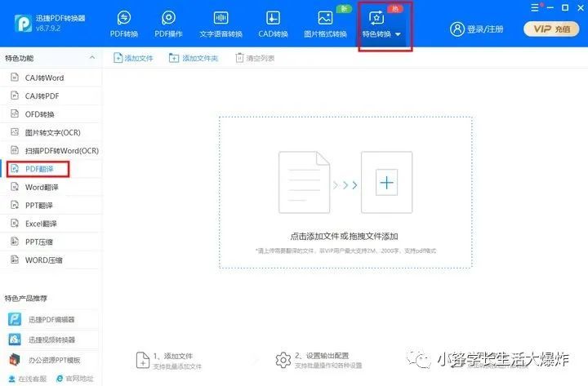Expand the 特色转换 dropdown arrow
This screenshot has height=386, width=588.
(x=398, y=34)
